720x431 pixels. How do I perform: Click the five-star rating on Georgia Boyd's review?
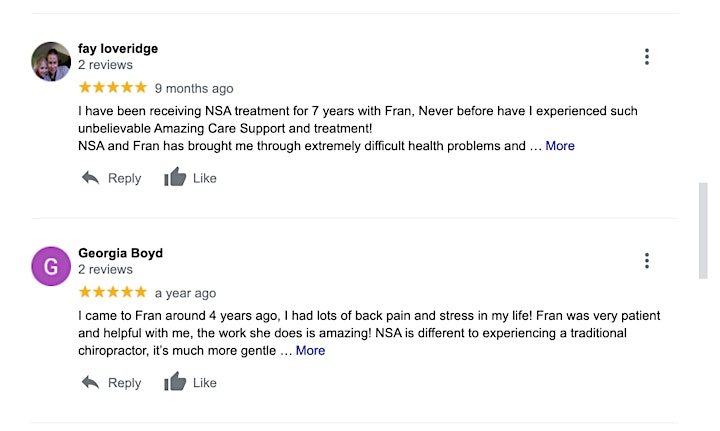pos(112,292)
